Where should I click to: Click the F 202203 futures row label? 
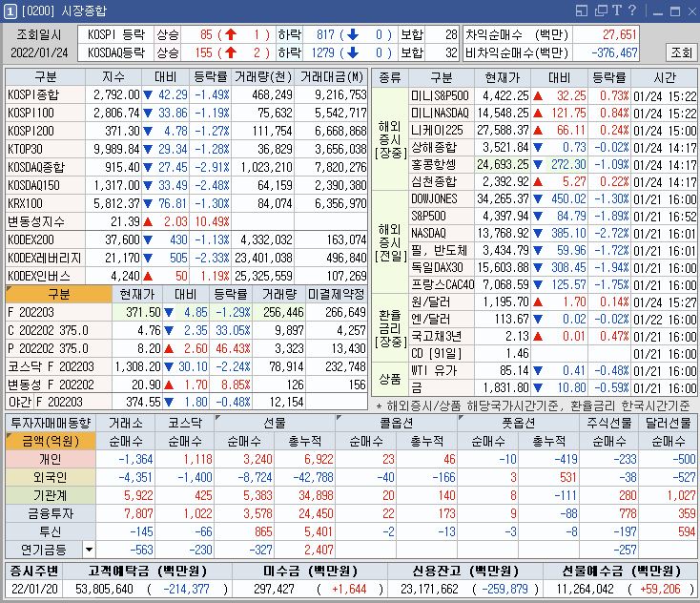(58, 312)
